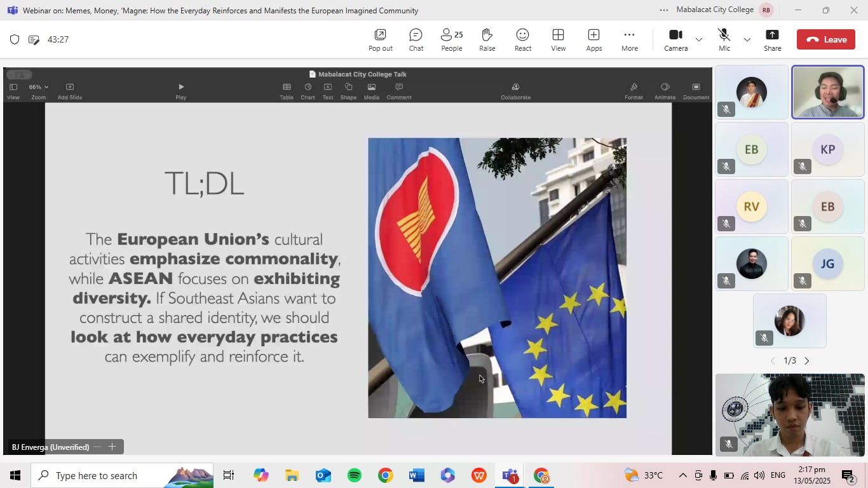The width and height of the screenshot is (868, 488).
Task: Expand Mic options dropdown arrow
Action: click(747, 39)
